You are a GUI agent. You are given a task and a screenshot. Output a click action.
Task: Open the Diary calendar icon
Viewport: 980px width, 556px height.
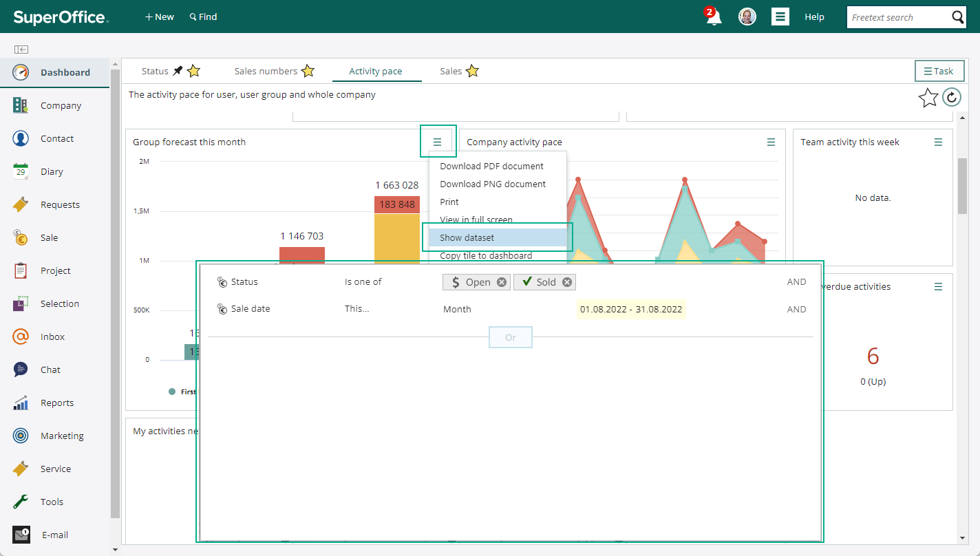coord(21,171)
